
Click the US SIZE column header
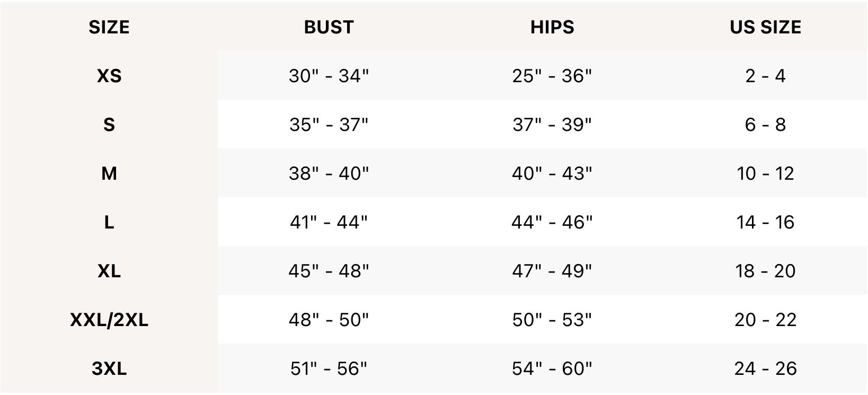tap(765, 27)
